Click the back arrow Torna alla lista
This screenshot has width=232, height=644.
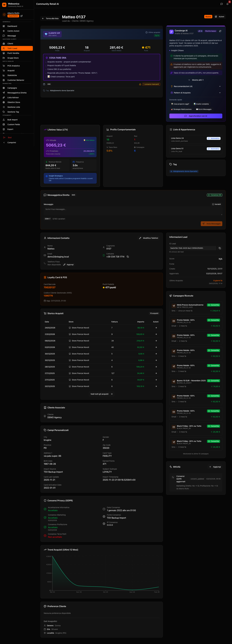[50, 18]
